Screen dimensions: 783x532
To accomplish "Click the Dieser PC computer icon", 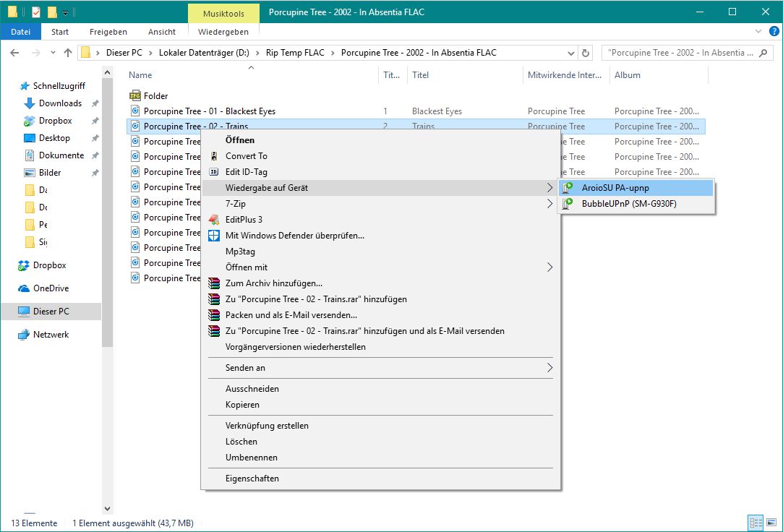I will pyautogui.click(x=23, y=312).
